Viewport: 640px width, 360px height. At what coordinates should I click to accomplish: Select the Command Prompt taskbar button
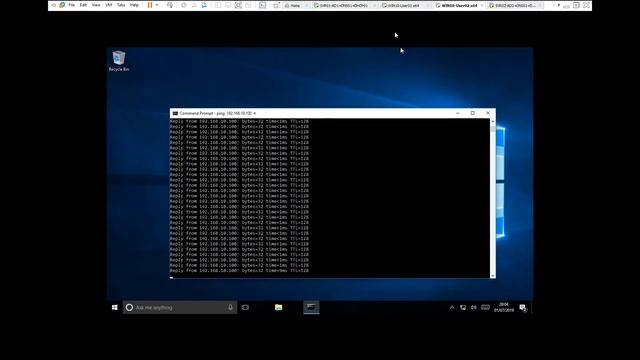311,307
